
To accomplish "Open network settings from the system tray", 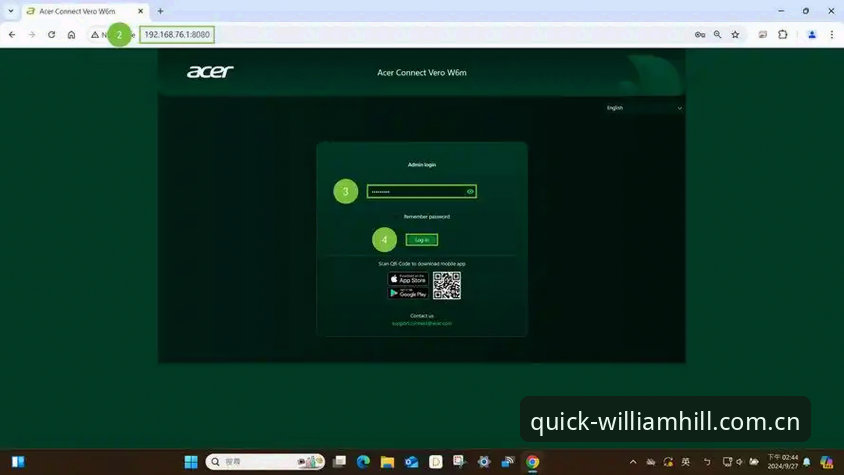I will (727, 462).
